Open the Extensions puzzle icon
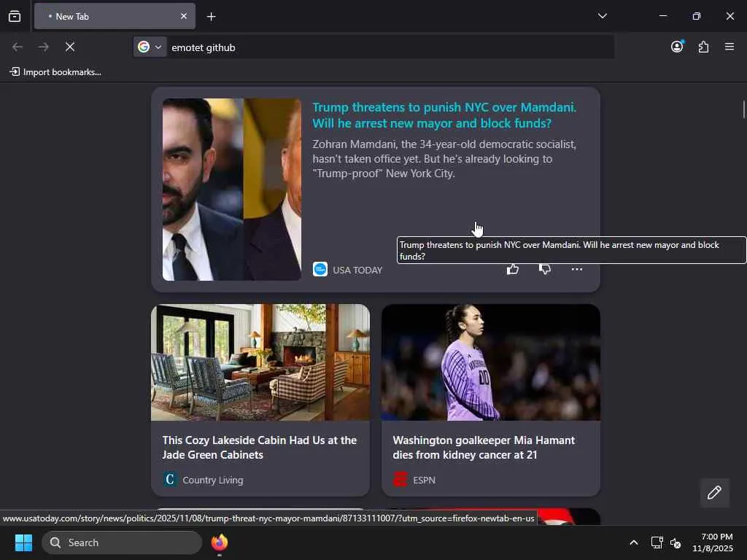The height and width of the screenshot is (560, 747). (703, 47)
